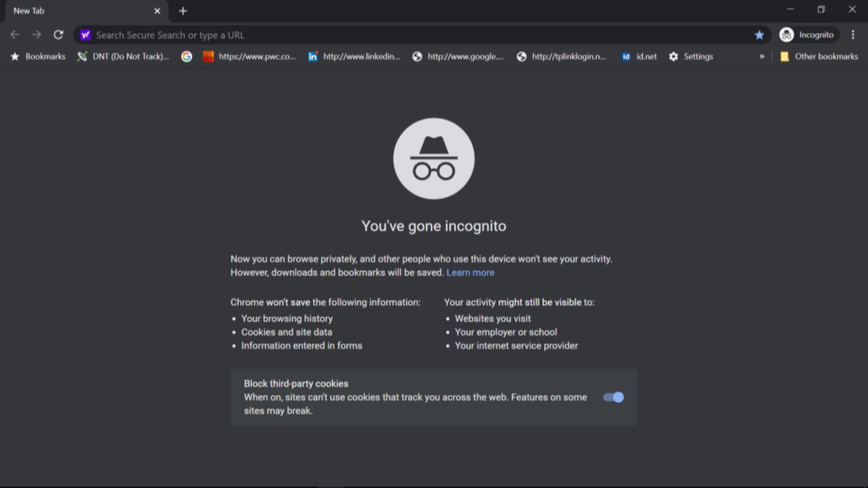Click the Learn more link

click(x=470, y=272)
